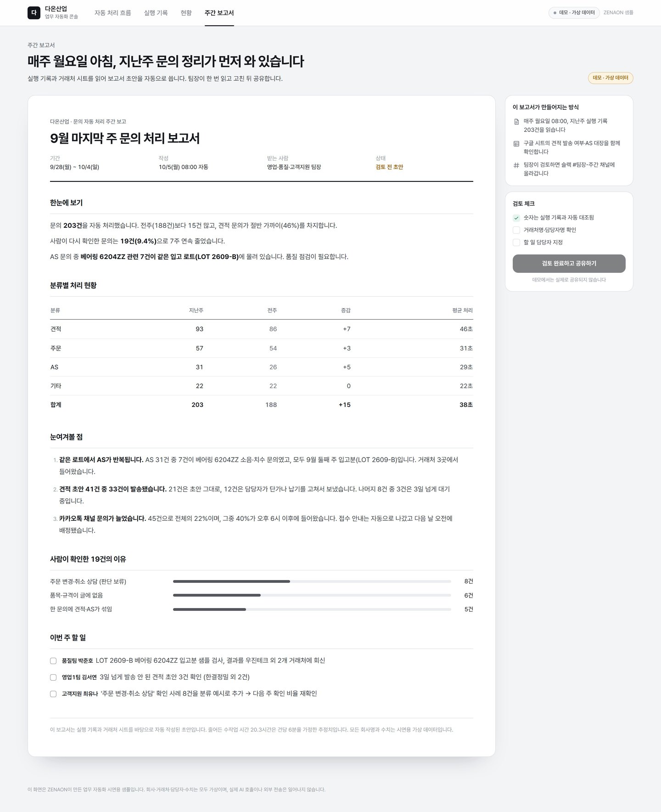Select the 주간 보고서 tab

point(219,13)
